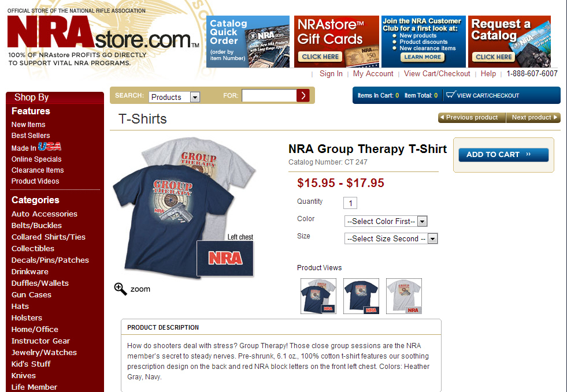The width and height of the screenshot is (567, 392).
Task: Click the magnifier zoom icon under product image
Action: [x=120, y=289]
